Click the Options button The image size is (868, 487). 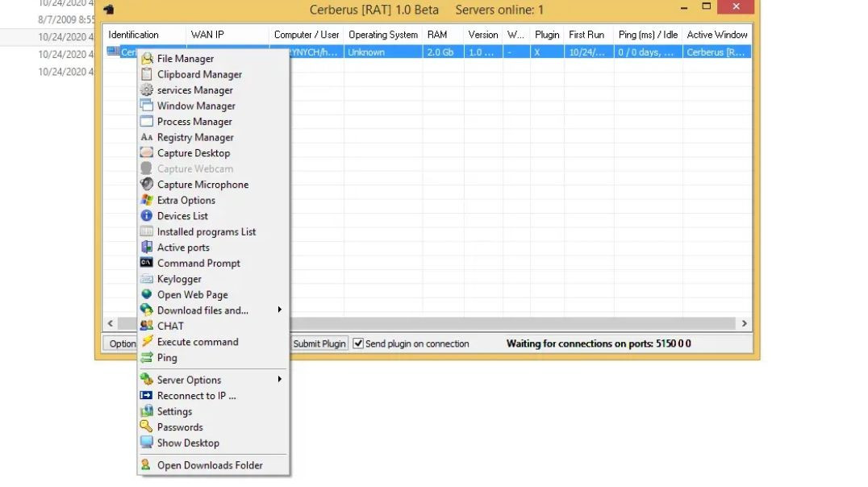(121, 343)
